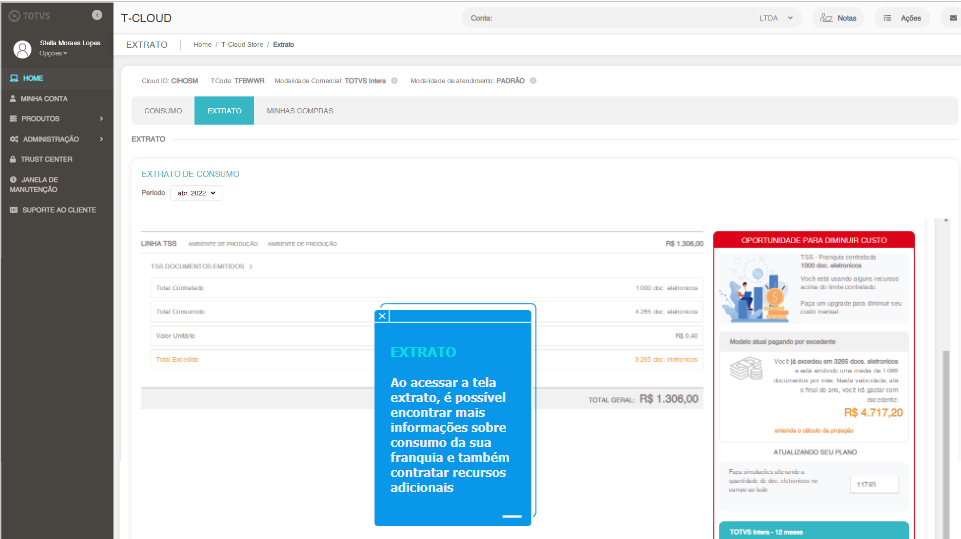
Task: Click the MINHA CONTA person icon
Action: click(x=13, y=98)
